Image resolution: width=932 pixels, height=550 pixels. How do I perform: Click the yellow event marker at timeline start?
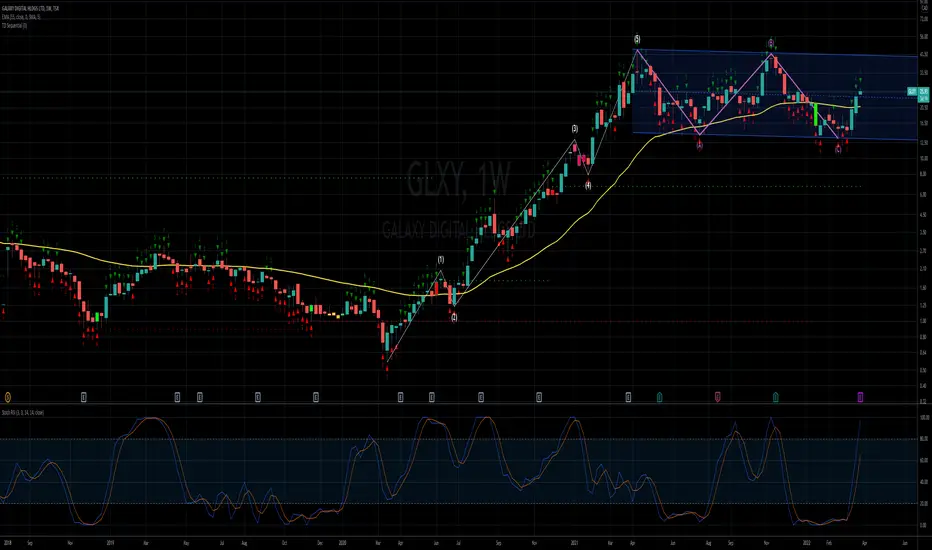click(x=8, y=397)
